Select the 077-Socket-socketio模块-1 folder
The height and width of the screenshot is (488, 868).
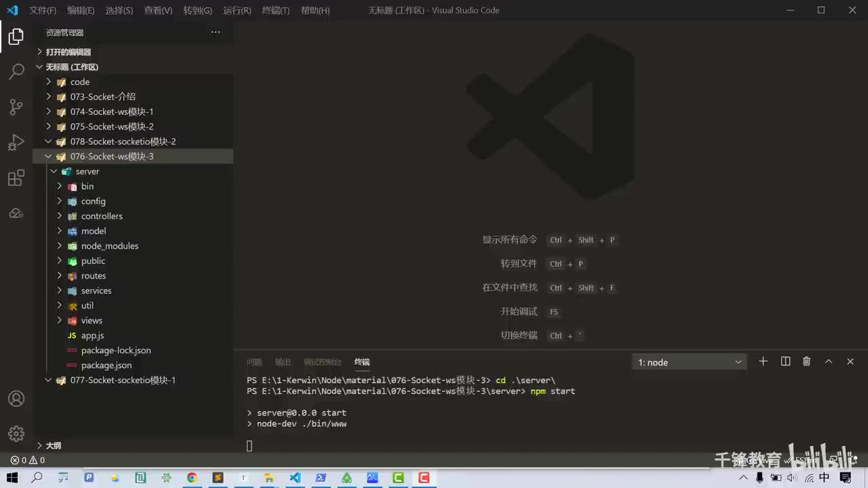pyautogui.click(x=123, y=380)
